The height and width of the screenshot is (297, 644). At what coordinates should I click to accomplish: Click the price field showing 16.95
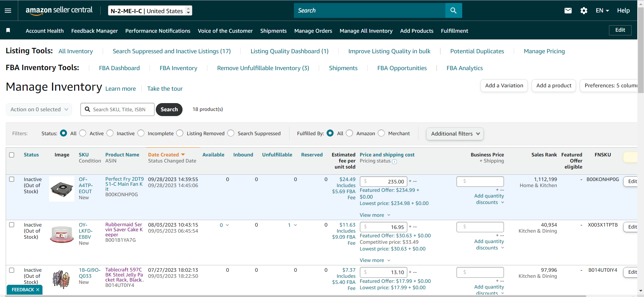383,227
